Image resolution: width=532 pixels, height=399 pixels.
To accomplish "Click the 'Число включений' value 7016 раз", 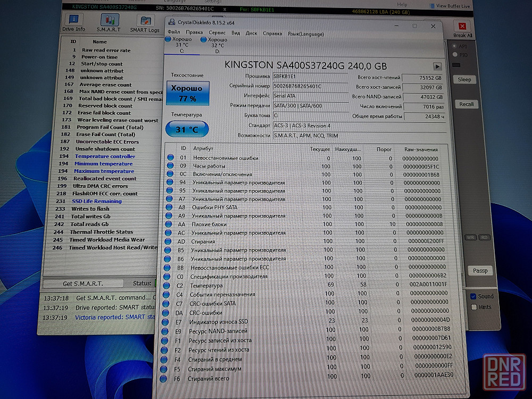I will pos(424,106).
